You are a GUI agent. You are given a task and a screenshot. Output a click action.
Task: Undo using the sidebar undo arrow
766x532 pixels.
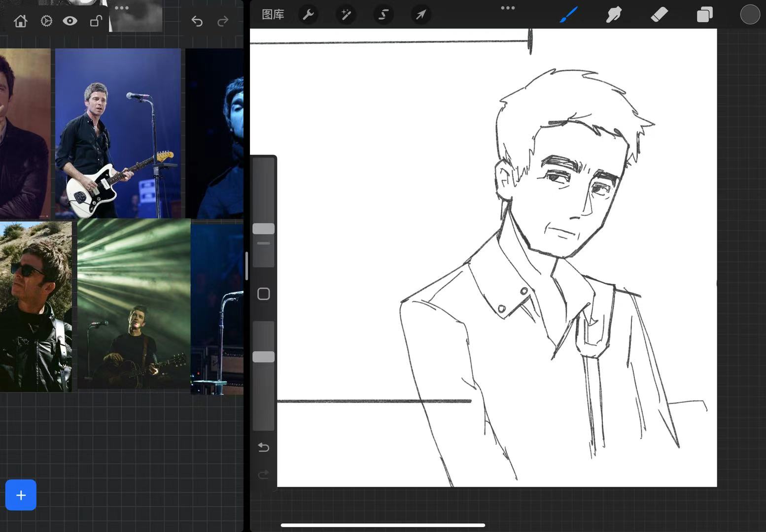(264, 447)
